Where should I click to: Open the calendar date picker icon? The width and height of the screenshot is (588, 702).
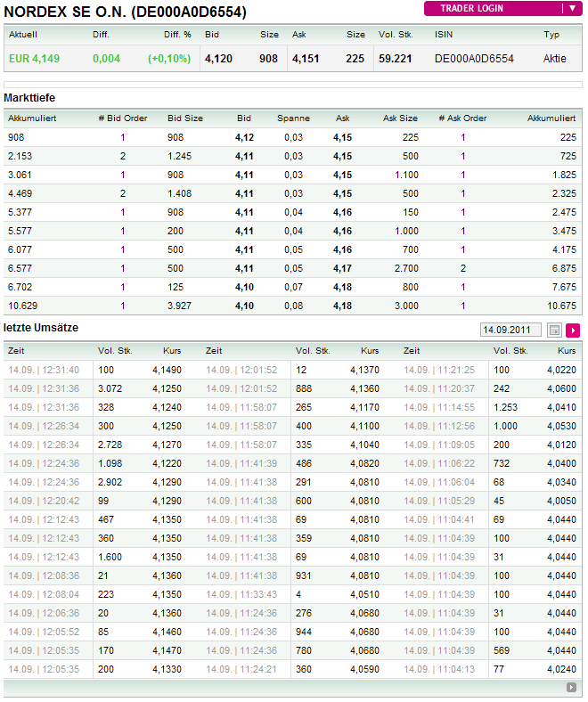[x=554, y=330]
